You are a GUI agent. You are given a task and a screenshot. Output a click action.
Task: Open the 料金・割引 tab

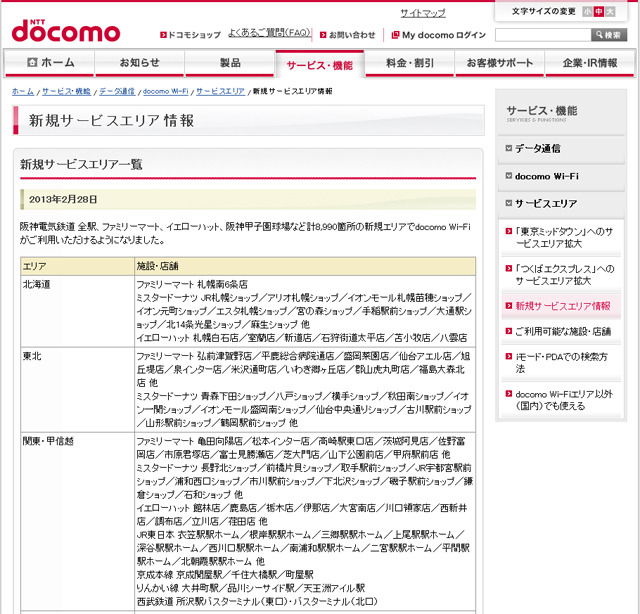point(410,63)
